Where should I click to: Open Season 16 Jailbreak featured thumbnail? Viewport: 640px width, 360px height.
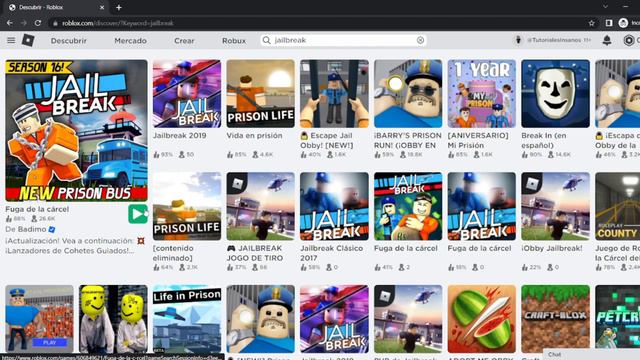pos(76,130)
